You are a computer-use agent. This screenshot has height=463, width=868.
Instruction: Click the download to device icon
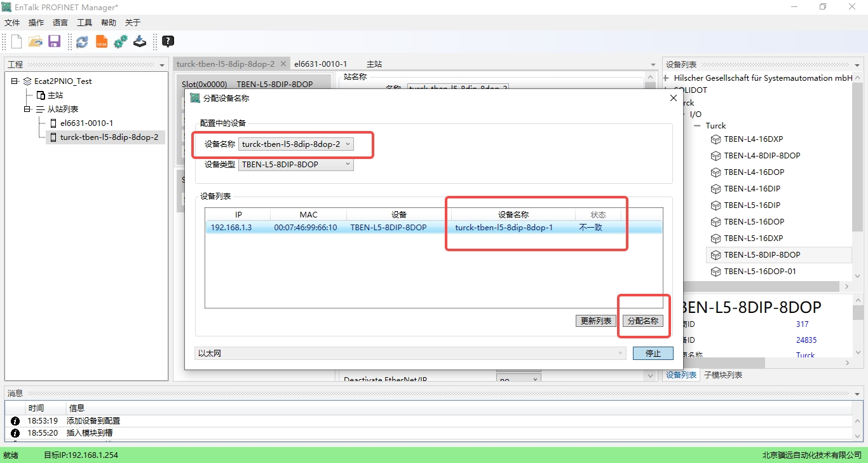(140, 42)
